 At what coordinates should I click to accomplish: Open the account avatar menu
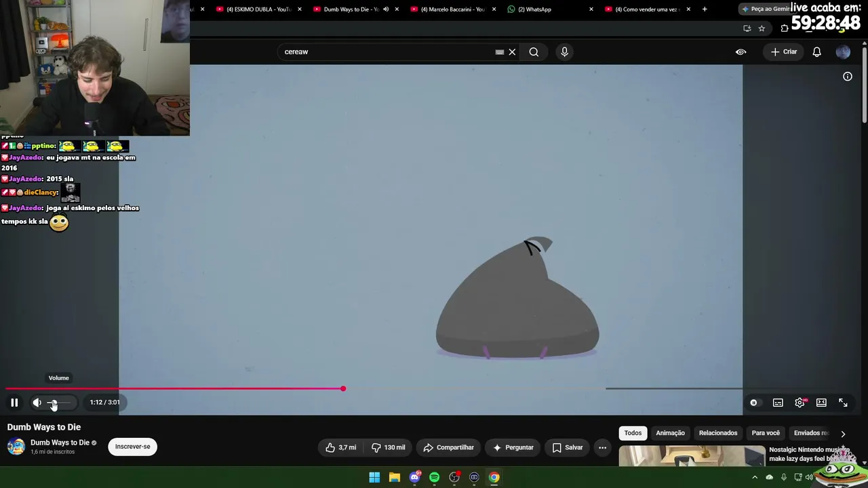[x=843, y=52]
